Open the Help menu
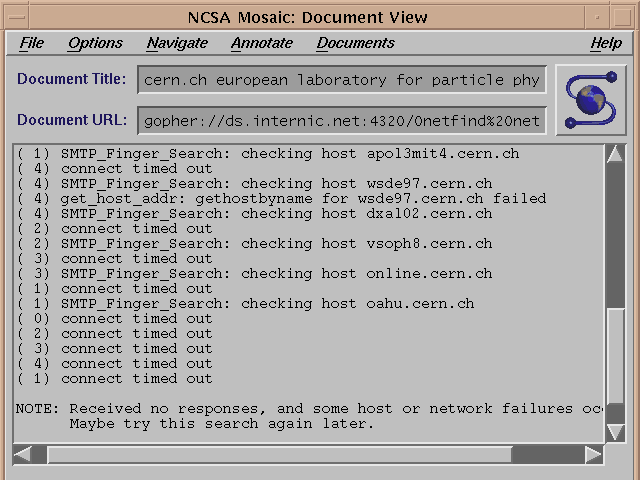The width and height of the screenshot is (640, 480). click(605, 43)
